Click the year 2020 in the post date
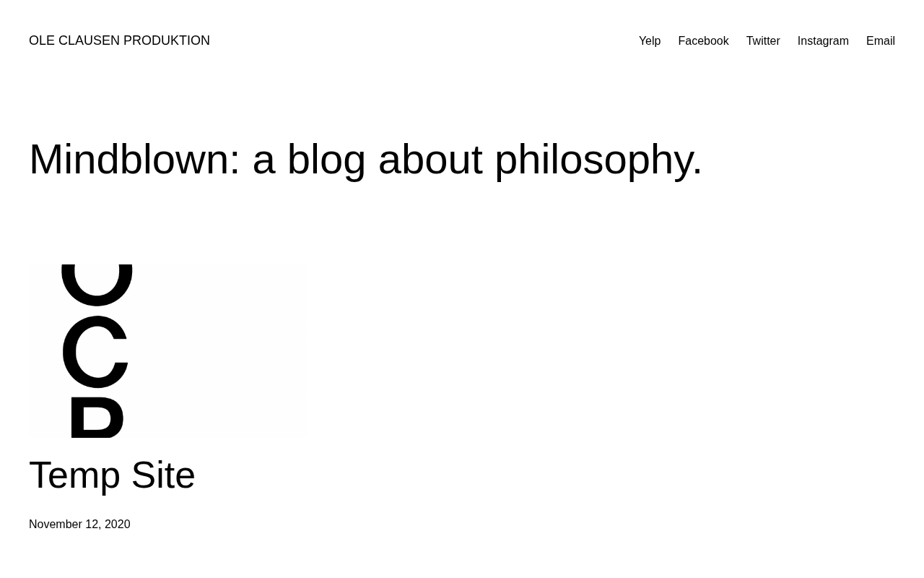924x578 pixels. click(117, 524)
